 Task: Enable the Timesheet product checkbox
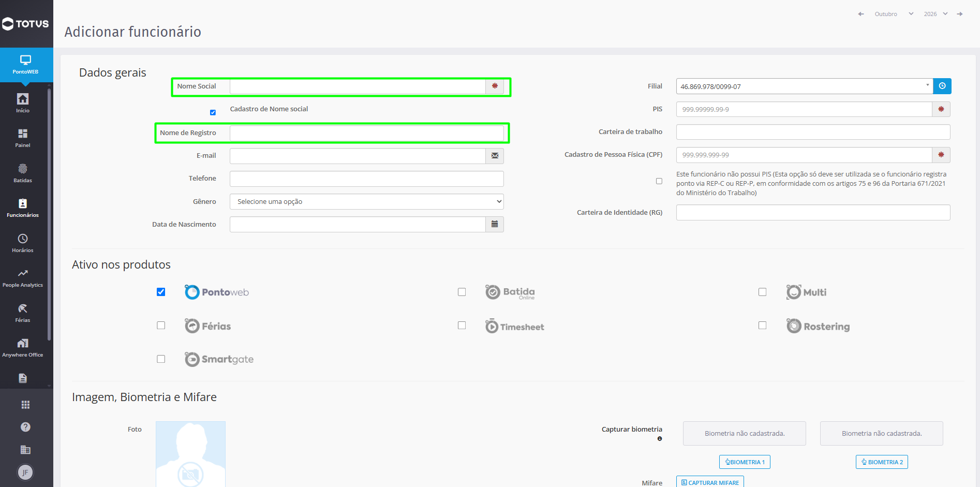coord(462,326)
